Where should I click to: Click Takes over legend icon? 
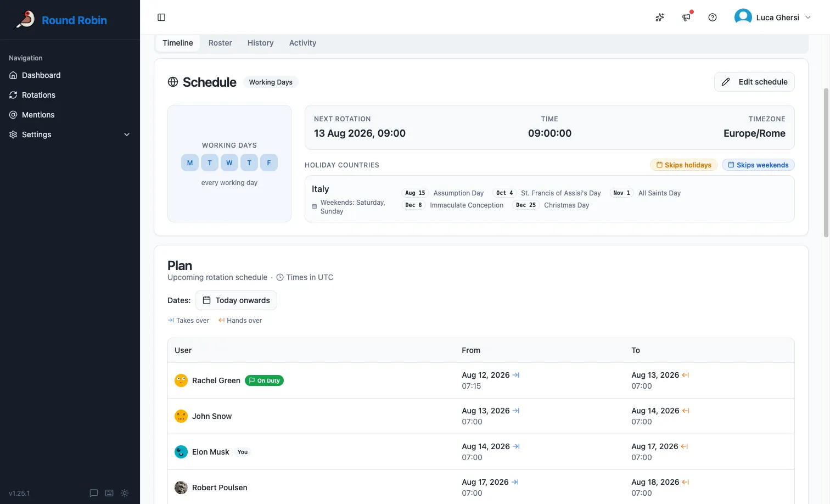[171, 320]
